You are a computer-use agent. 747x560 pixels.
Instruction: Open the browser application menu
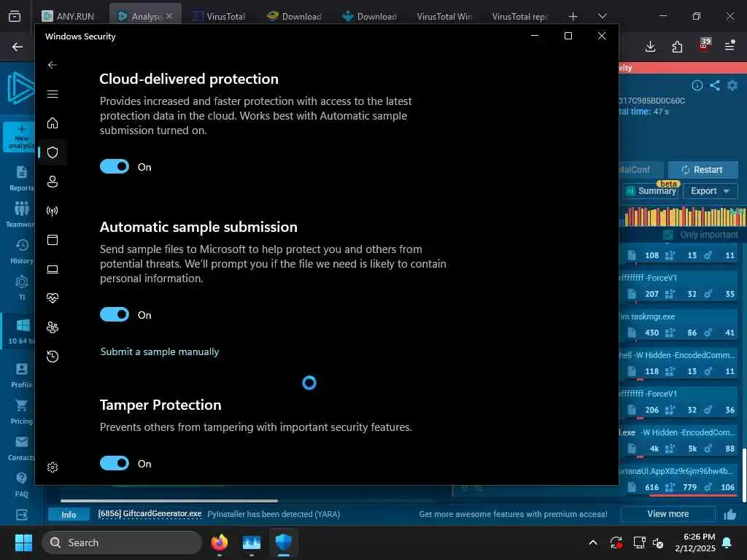click(x=729, y=46)
